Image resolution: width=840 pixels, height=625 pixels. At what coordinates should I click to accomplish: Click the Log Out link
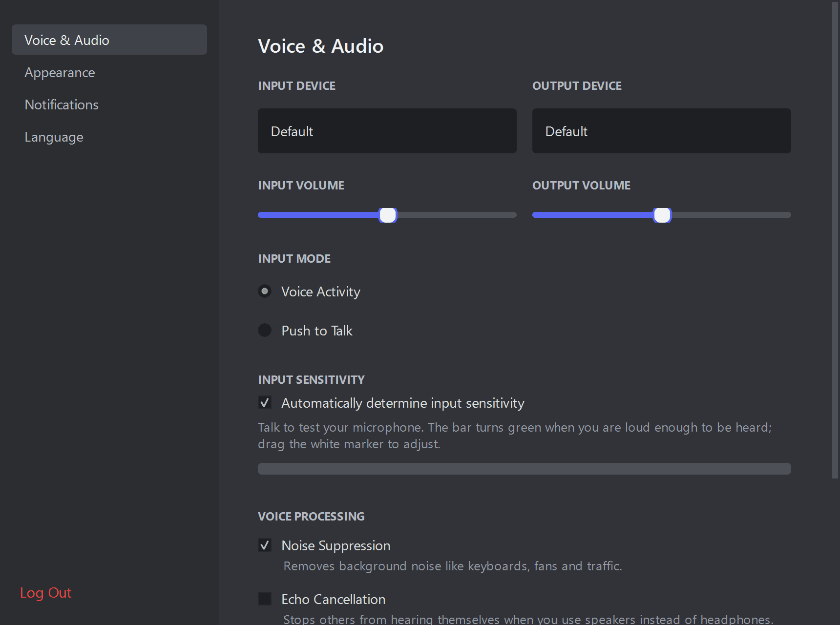pyautogui.click(x=45, y=593)
